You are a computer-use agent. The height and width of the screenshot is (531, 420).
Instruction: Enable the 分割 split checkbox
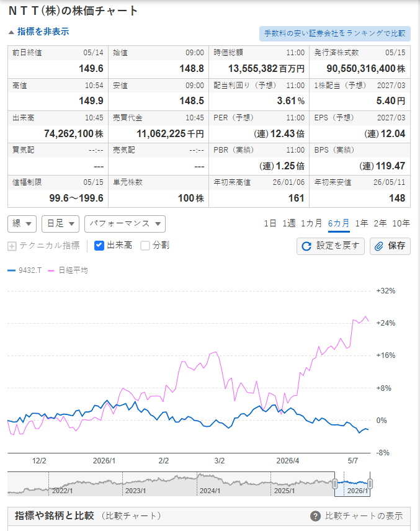(145, 246)
